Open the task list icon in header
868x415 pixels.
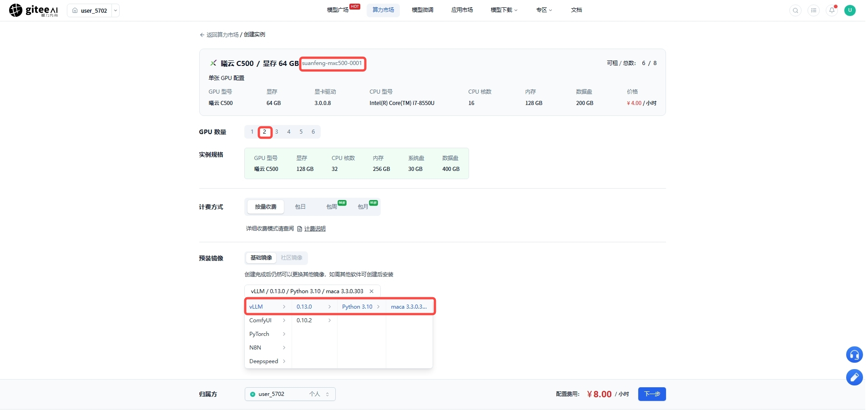pos(813,10)
